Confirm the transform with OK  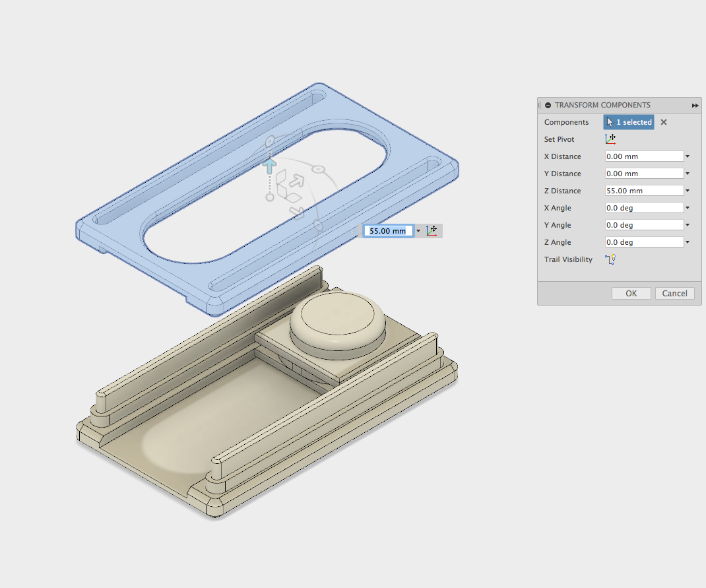[x=631, y=293]
